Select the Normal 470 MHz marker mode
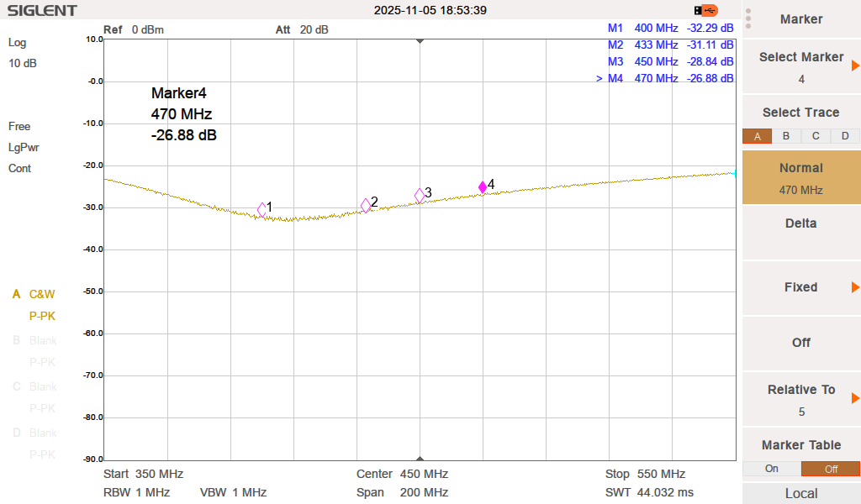The height and width of the screenshot is (504, 861). pyautogui.click(x=801, y=178)
